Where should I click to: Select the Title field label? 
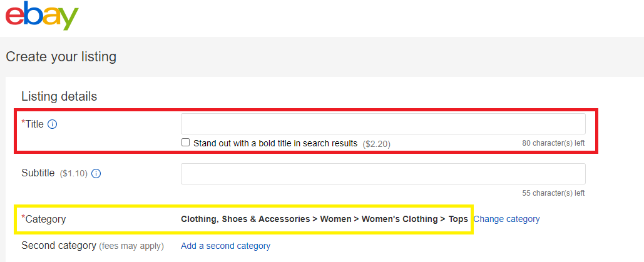point(34,124)
